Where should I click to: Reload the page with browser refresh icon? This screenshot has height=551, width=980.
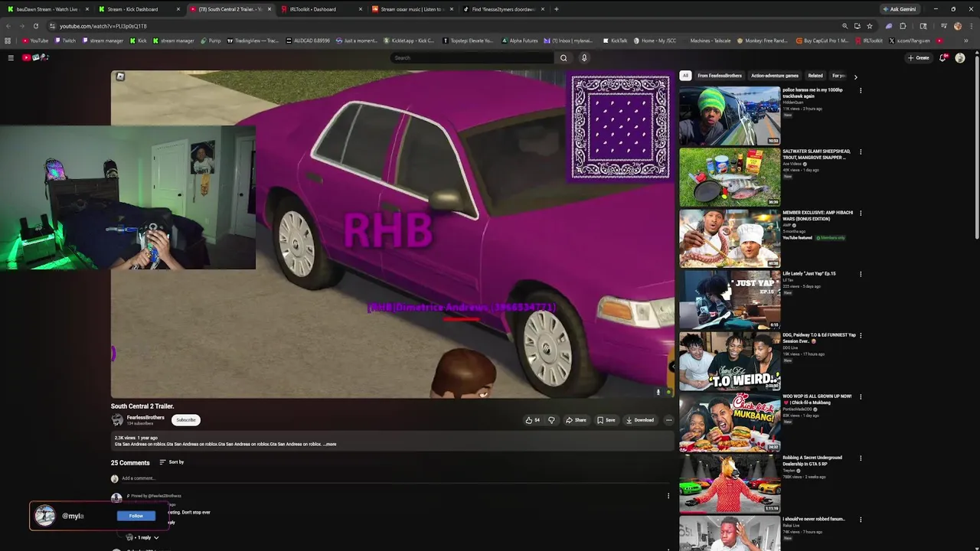[35, 26]
